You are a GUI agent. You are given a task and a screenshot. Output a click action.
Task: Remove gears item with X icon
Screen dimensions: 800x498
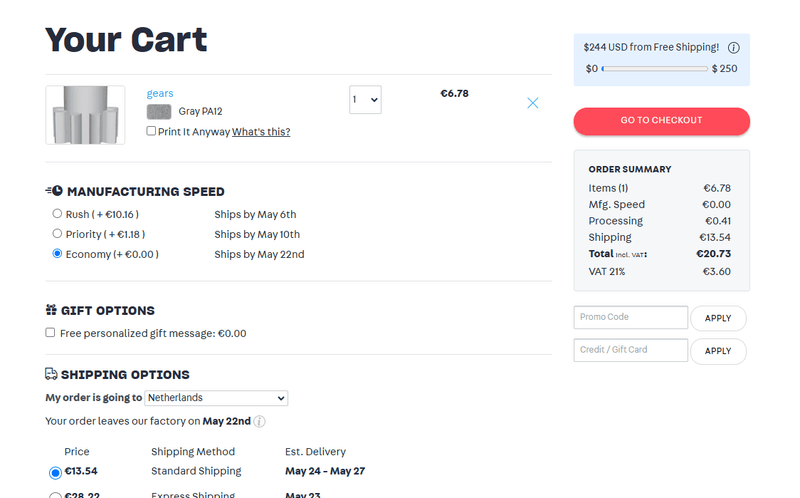click(x=533, y=103)
